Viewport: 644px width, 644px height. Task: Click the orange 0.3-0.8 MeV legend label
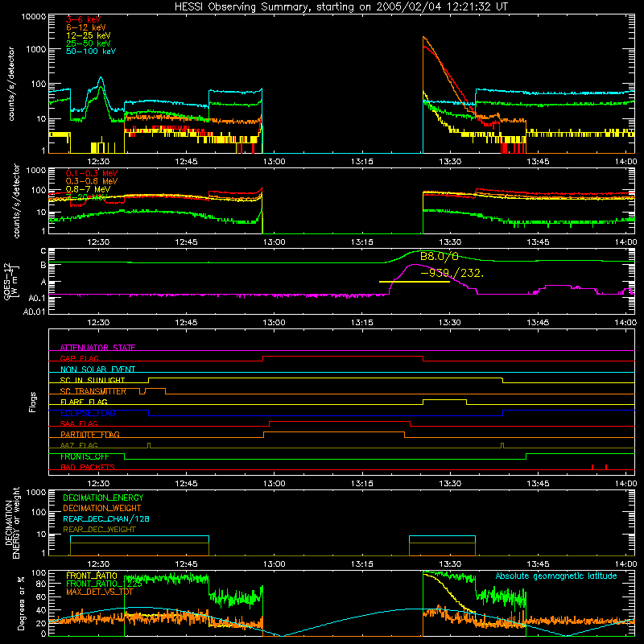tap(92, 181)
